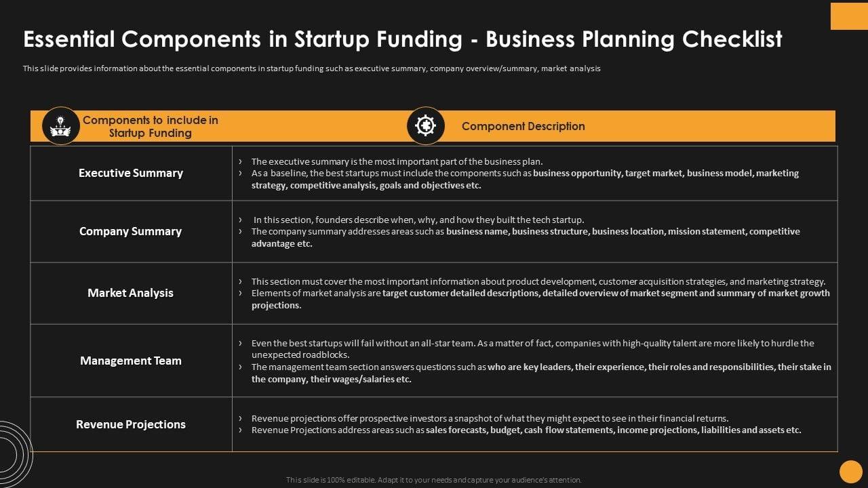Select the Company Summary row label

131,231
